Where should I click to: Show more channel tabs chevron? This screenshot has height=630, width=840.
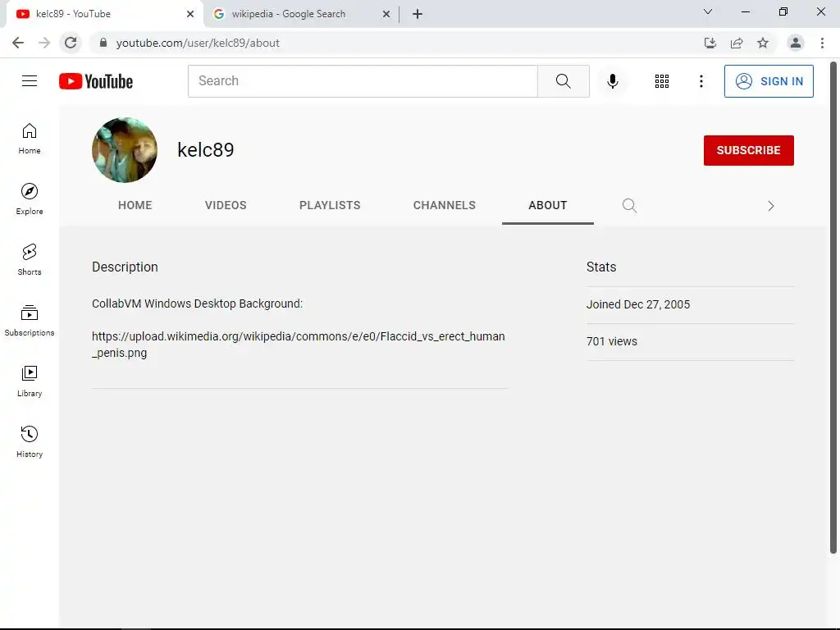pos(771,206)
